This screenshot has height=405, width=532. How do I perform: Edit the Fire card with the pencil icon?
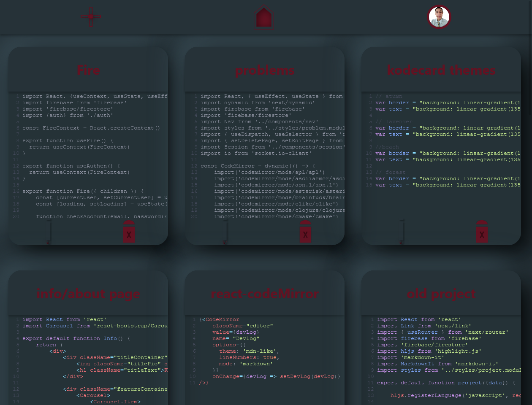point(49,232)
